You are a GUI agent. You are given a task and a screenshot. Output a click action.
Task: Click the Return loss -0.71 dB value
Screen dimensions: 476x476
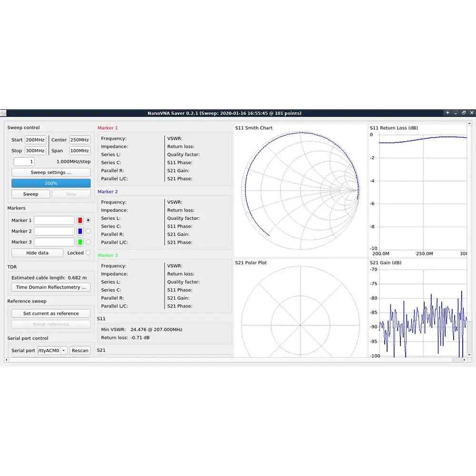140,338
